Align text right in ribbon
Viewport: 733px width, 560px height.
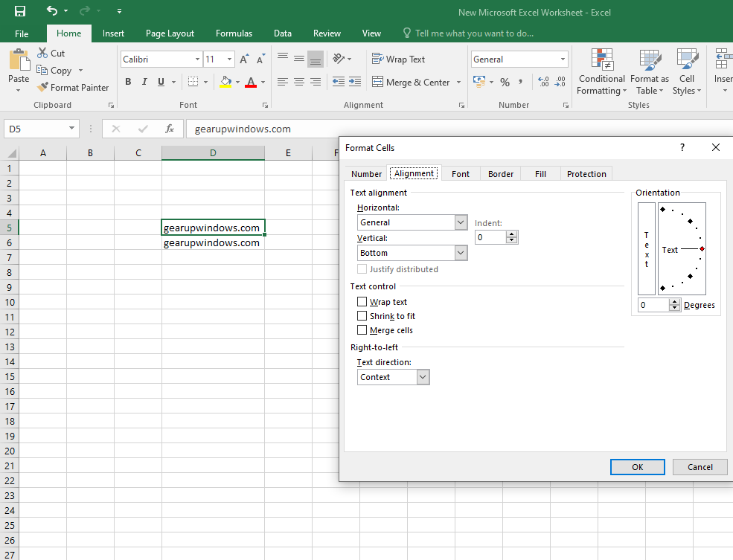[x=316, y=83]
